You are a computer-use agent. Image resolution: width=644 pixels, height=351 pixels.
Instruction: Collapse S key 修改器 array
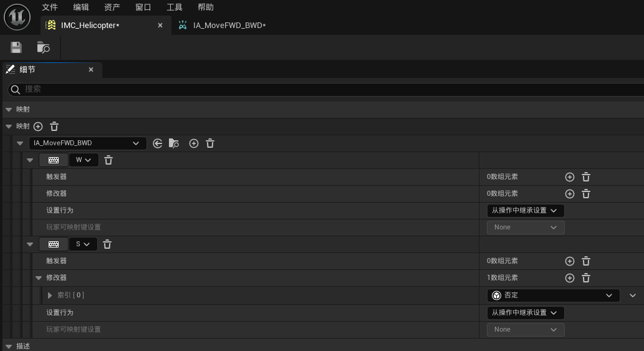tap(39, 278)
